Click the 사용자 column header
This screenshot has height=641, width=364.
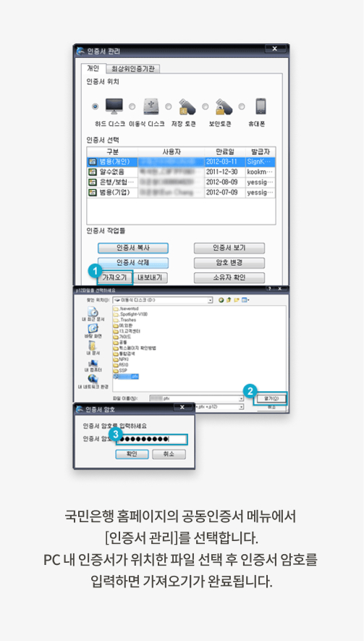point(172,151)
